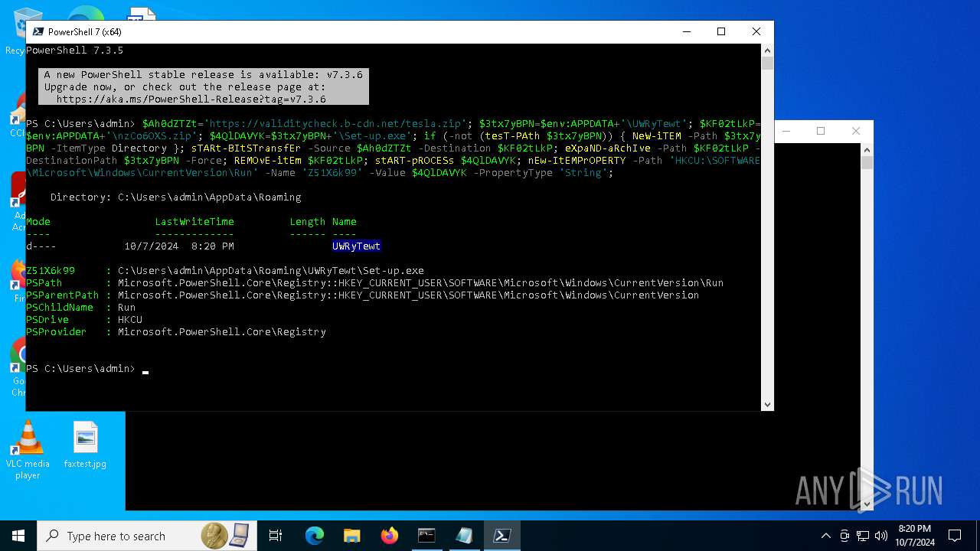Viewport: 980px width, 551px height.
Task: Open the Action Center notifications icon
Action: pyautogui.click(x=955, y=536)
